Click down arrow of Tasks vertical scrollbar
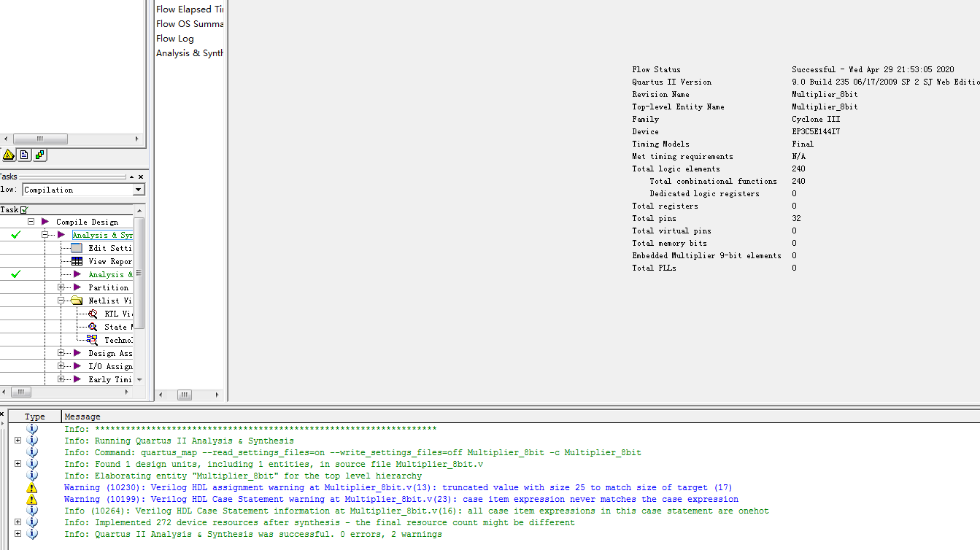Image resolution: width=980 pixels, height=550 pixels. [x=139, y=380]
